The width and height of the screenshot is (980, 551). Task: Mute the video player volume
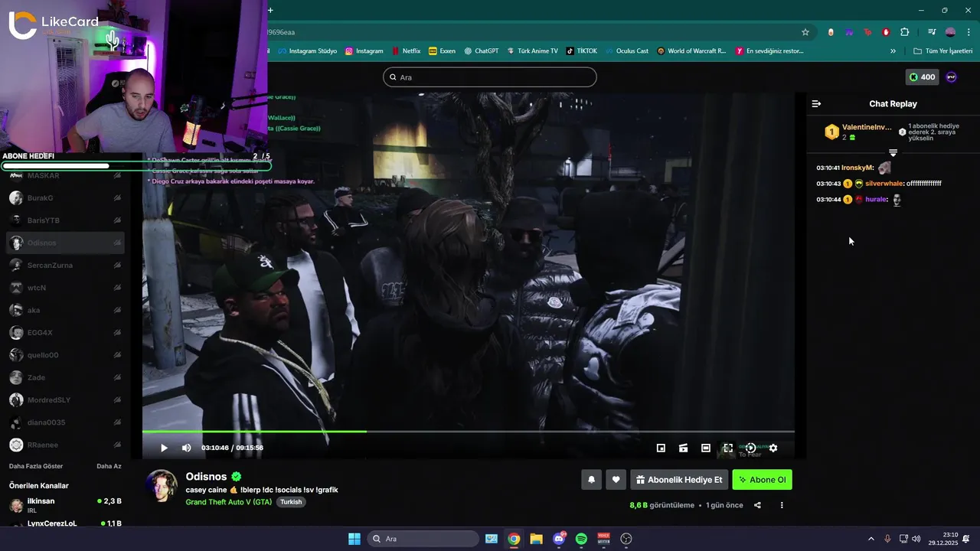(186, 448)
